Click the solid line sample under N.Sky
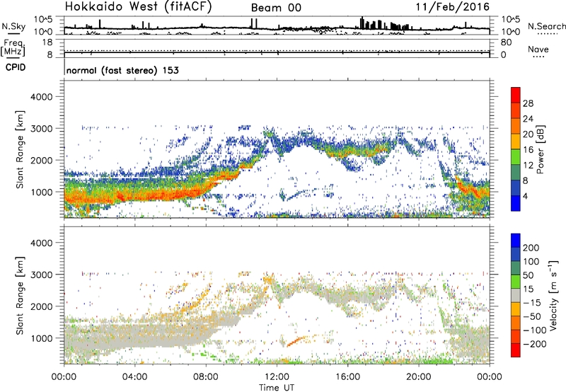Viewport: 566px width, 392px height. (x=13, y=33)
